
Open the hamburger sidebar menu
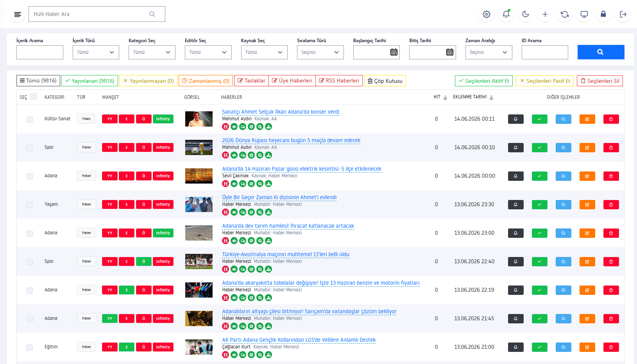click(18, 14)
